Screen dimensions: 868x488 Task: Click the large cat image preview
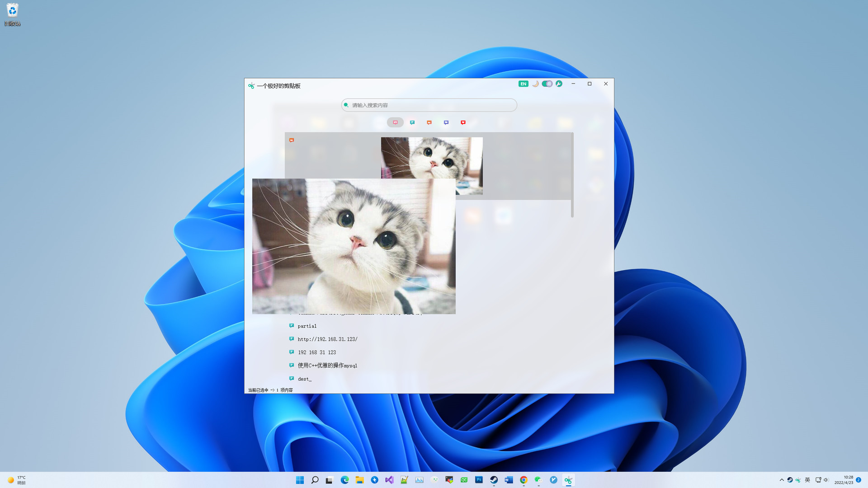tap(354, 246)
